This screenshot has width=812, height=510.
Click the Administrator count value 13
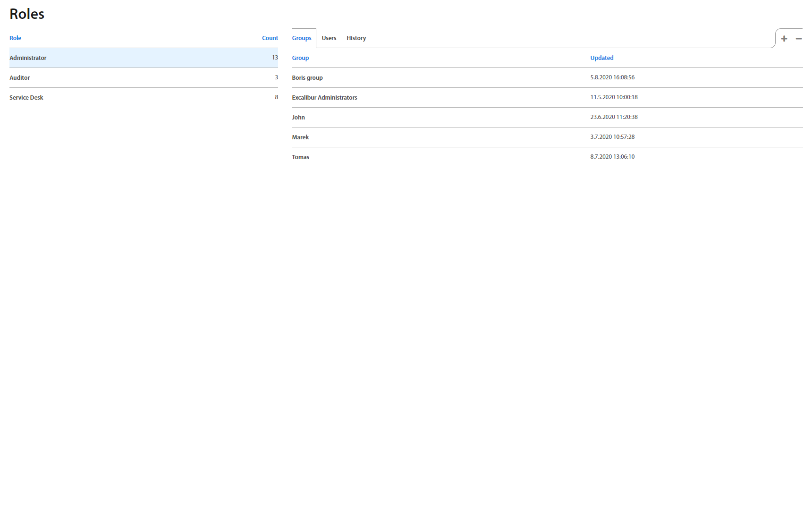[275, 58]
